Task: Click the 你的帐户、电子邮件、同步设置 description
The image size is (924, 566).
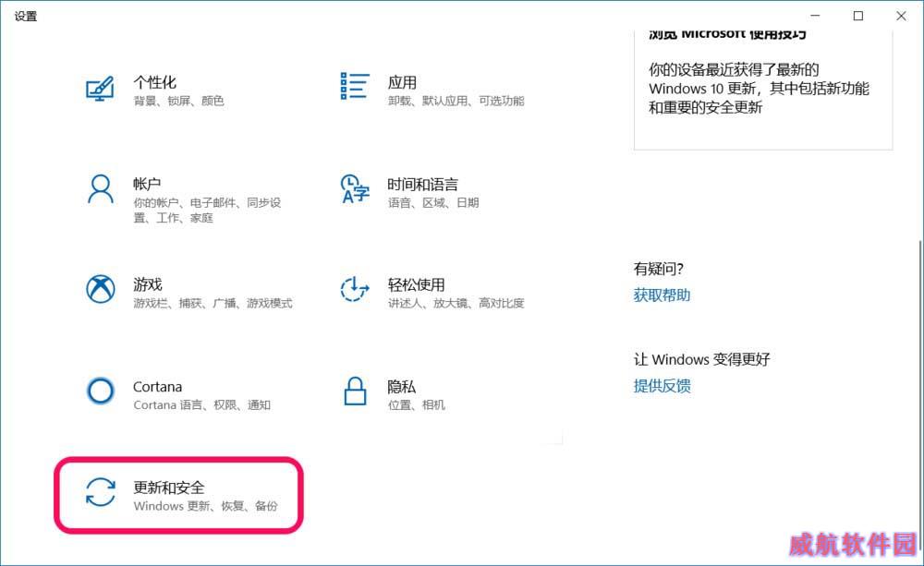Action: 207,211
